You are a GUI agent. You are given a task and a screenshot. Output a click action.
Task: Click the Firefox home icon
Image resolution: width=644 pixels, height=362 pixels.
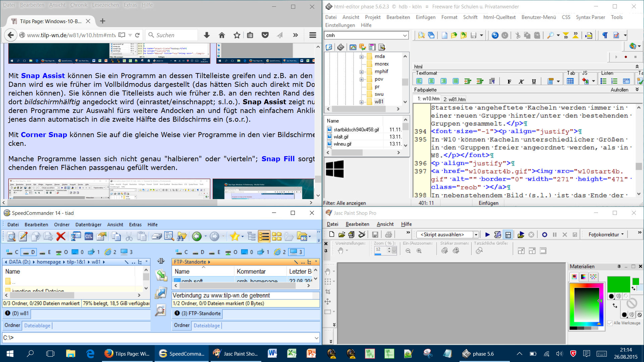tap(222, 35)
